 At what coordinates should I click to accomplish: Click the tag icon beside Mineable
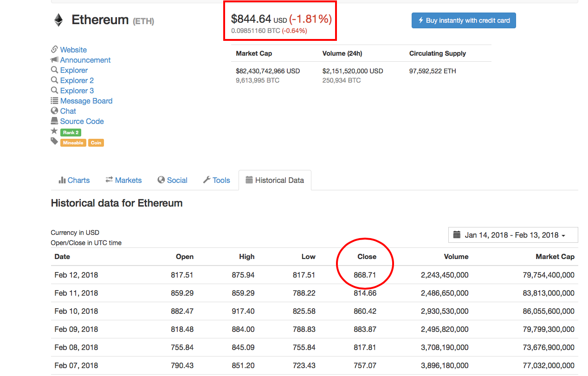pyautogui.click(x=54, y=141)
